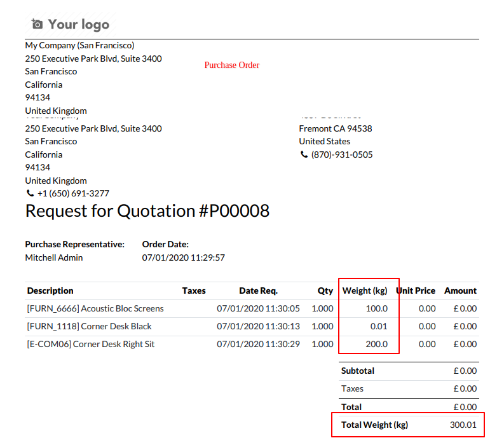Click order date value 07/01/2020 11:29:57
The image size is (504, 445).
pyautogui.click(x=184, y=257)
